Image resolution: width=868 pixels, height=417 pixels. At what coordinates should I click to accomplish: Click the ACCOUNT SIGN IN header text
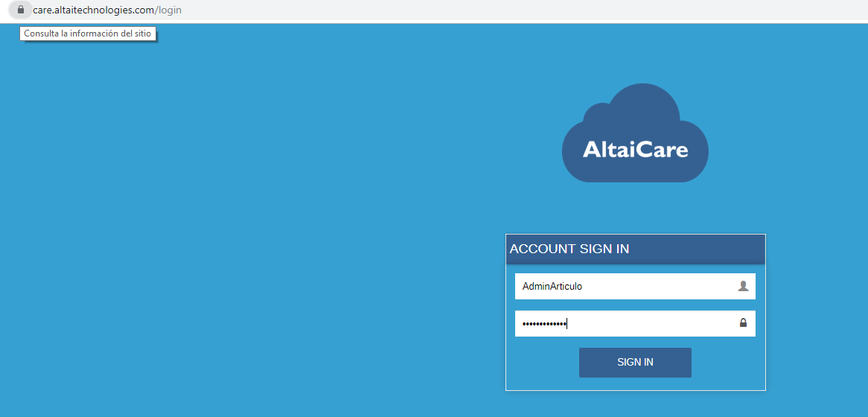pos(569,249)
